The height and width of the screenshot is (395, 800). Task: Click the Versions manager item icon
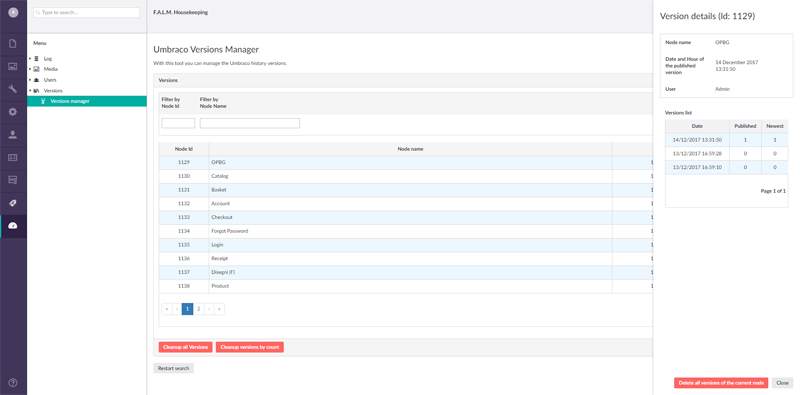(x=43, y=101)
